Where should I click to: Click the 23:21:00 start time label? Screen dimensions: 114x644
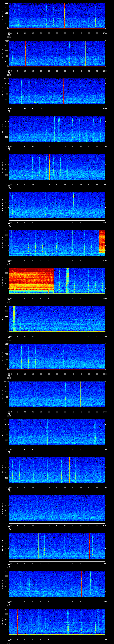coord(9,223)
